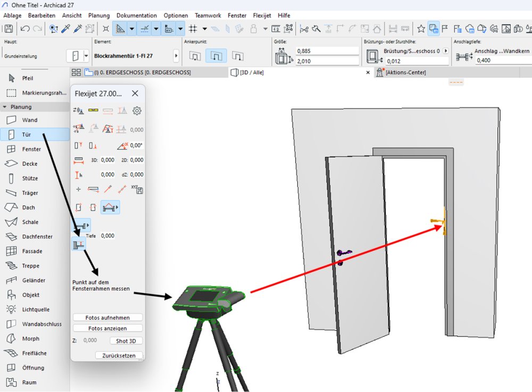The width and height of the screenshot is (532, 392).
Task: Collapse the Planung toolbox group
Action: click(5, 107)
